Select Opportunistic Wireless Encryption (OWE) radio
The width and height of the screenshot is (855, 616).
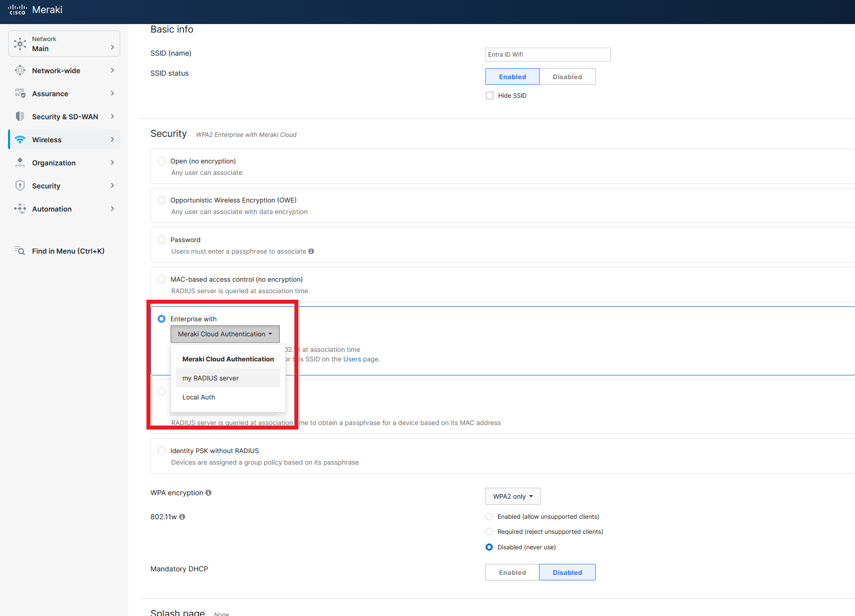point(161,200)
